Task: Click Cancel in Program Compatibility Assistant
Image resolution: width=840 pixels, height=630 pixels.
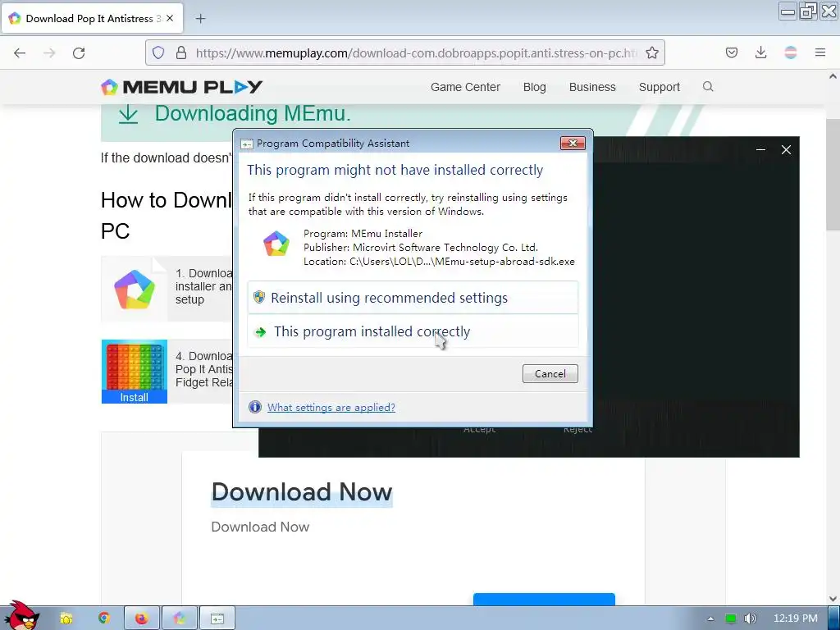Action: (x=550, y=374)
